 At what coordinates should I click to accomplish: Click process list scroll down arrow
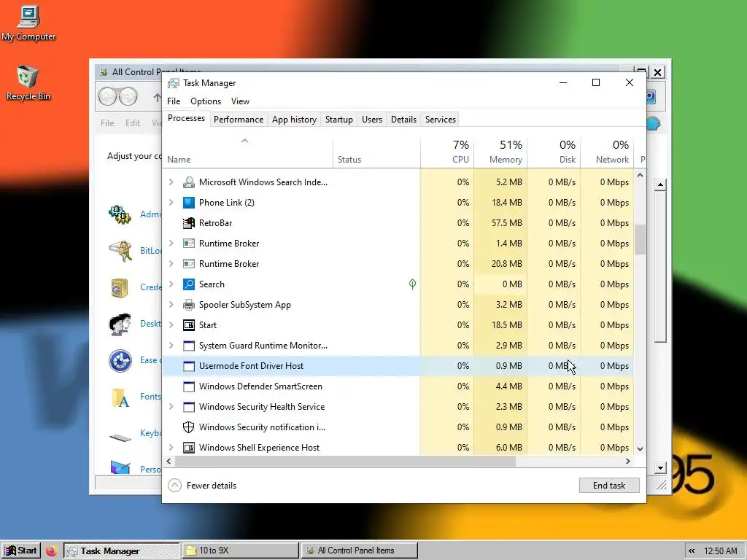pyautogui.click(x=640, y=449)
